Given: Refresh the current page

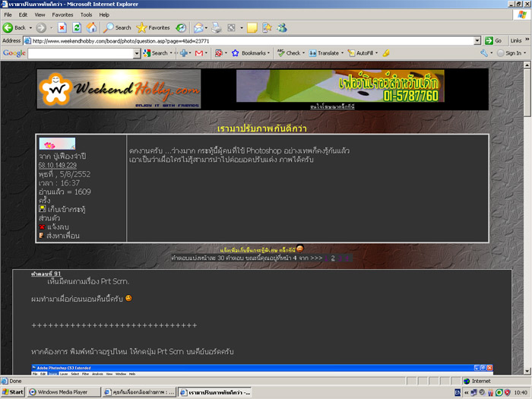Looking at the screenshot, I should click(x=77, y=27).
